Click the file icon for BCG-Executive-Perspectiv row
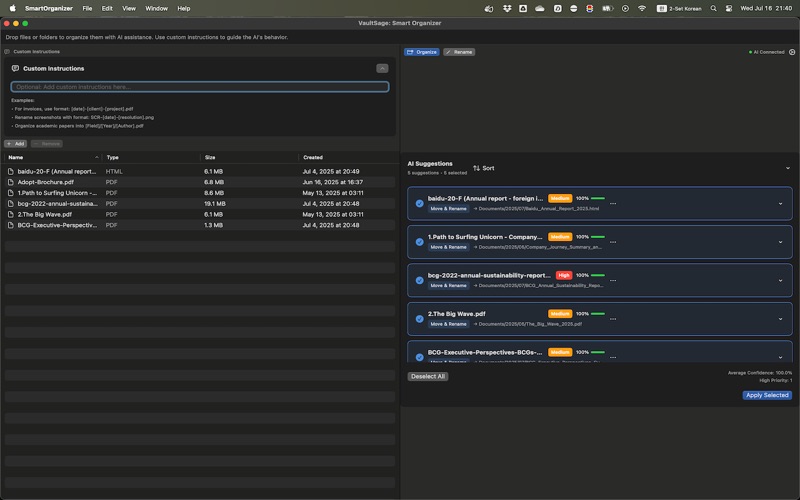This screenshot has width=800, height=500. [x=10, y=225]
